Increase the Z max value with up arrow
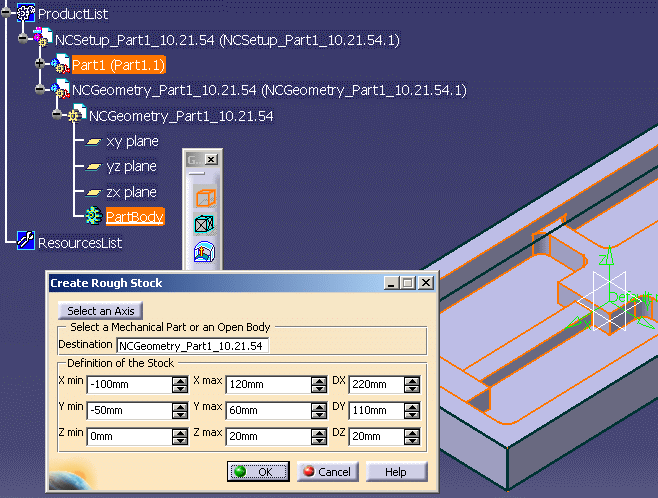658x498 pixels. tap(319, 432)
